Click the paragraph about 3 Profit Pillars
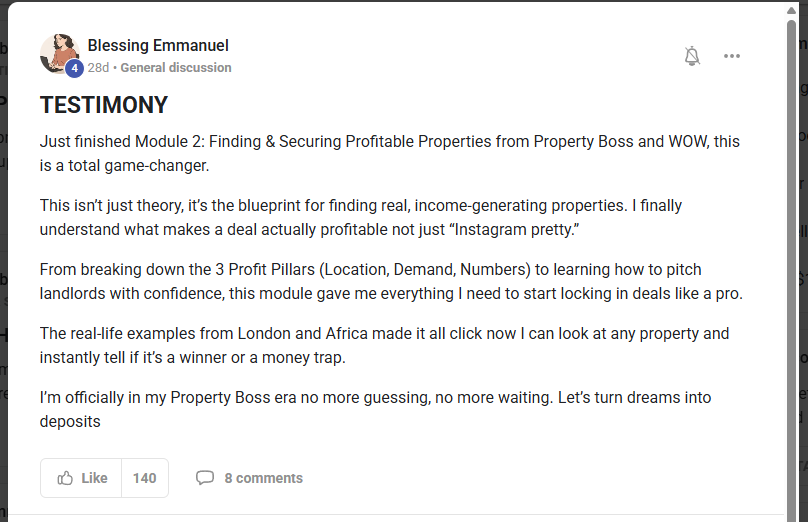 (390, 281)
